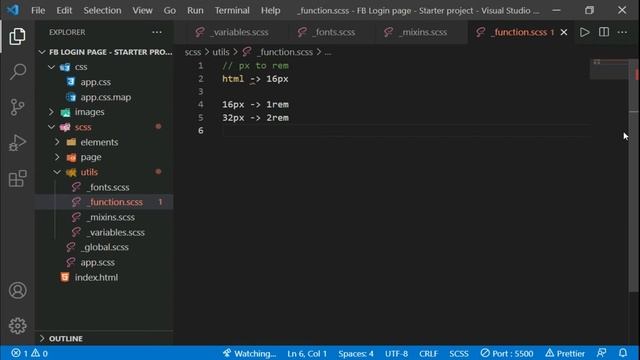The image size is (640, 360).
Task: Collapse the FB LOGIN PAGE project root
Action: click(x=42, y=52)
